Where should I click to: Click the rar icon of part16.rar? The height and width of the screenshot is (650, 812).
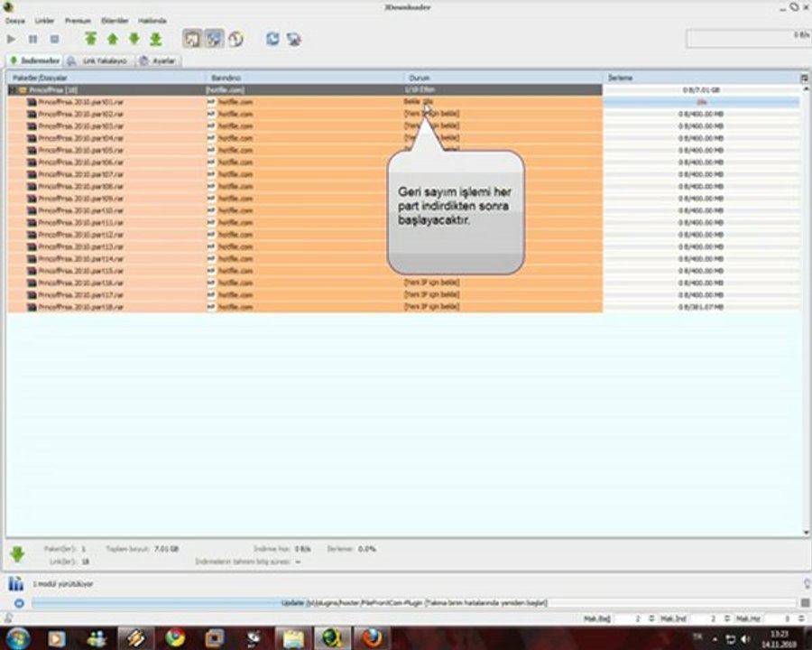32,283
